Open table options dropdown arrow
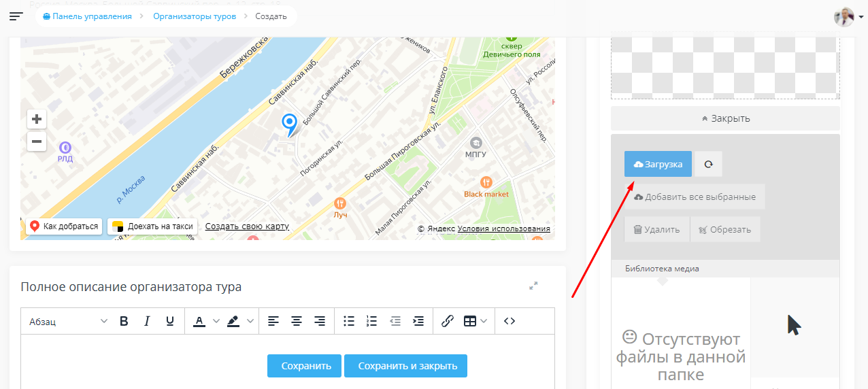Image resolution: width=868 pixels, height=389 pixels. click(x=484, y=322)
